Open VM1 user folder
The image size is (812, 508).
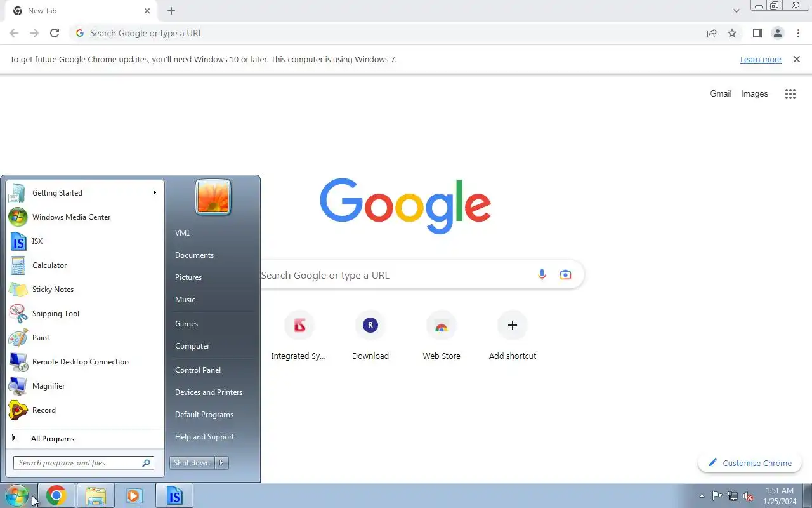(183, 233)
